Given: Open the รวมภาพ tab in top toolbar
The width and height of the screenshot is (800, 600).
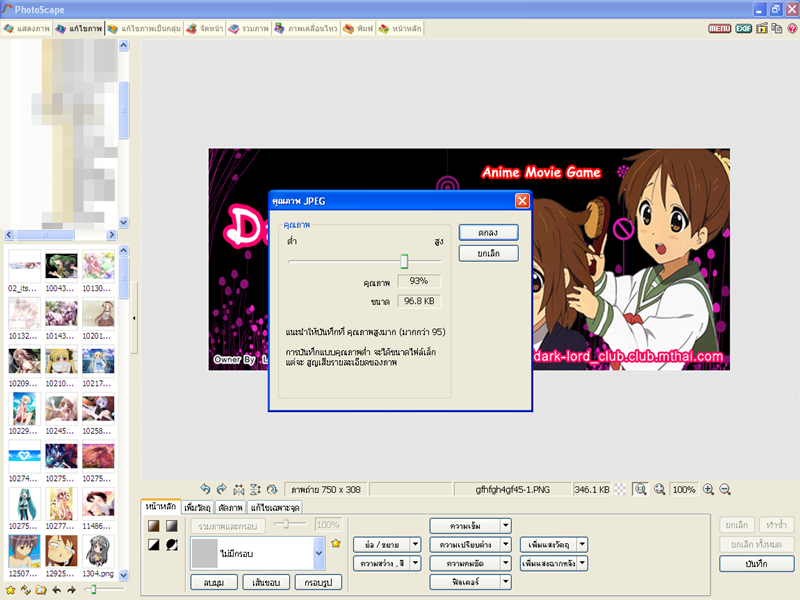Looking at the screenshot, I should [x=248, y=29].
